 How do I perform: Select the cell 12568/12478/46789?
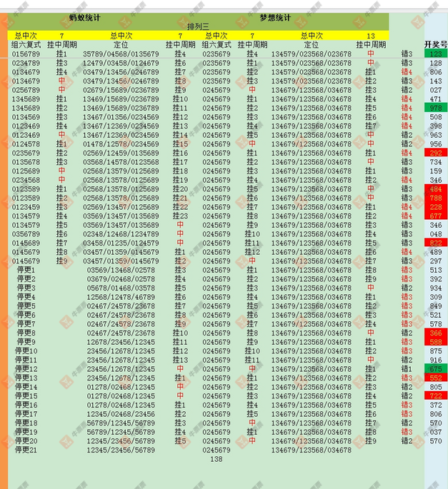[121, 297]
